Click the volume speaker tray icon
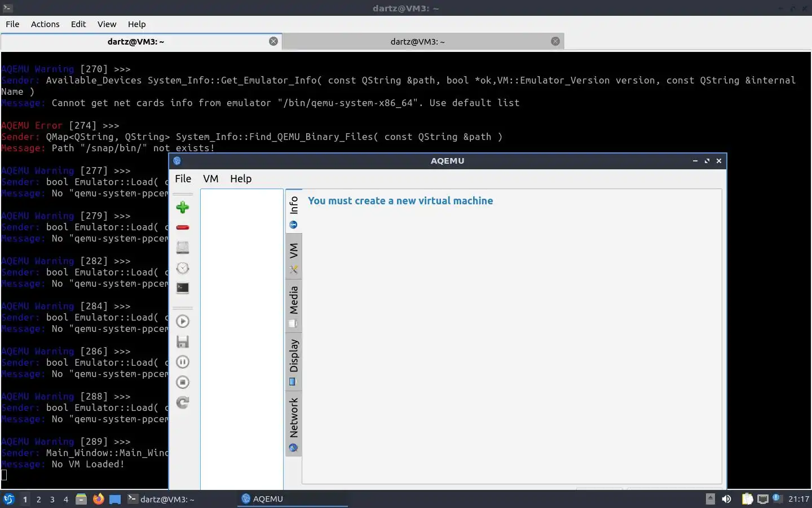This screenshot has height=508, width=812. pyautogui.click(x=727, y=499)
